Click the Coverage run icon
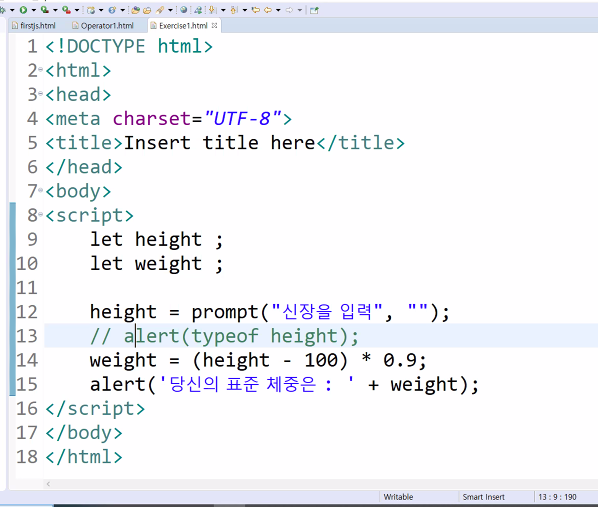 tap(45, 10)
